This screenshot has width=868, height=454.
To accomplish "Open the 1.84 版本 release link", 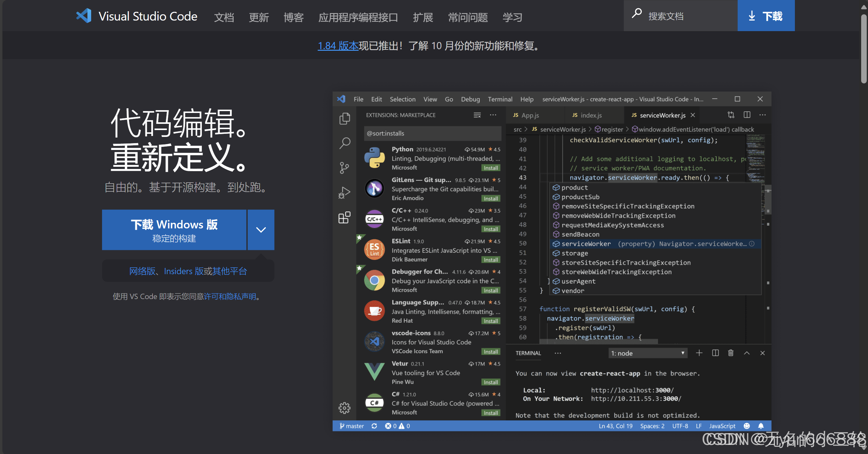I will coord(338,46).
